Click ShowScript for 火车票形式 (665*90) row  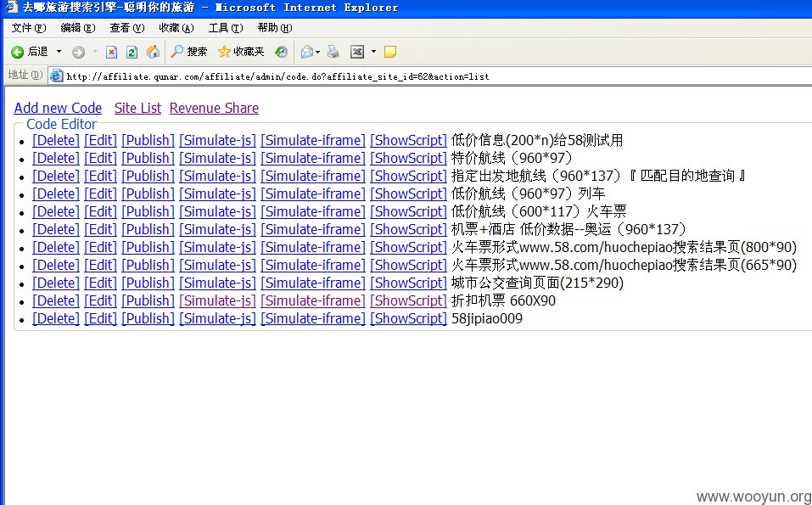coord(408,265)
